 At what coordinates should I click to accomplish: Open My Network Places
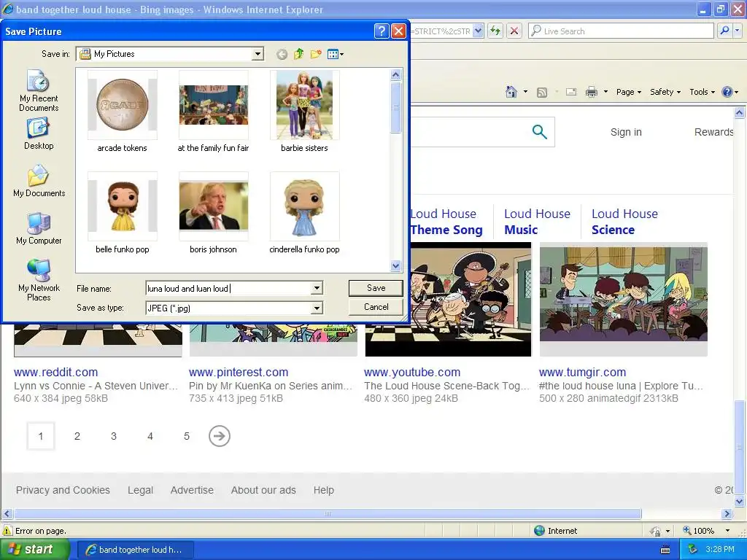[39, 280]
